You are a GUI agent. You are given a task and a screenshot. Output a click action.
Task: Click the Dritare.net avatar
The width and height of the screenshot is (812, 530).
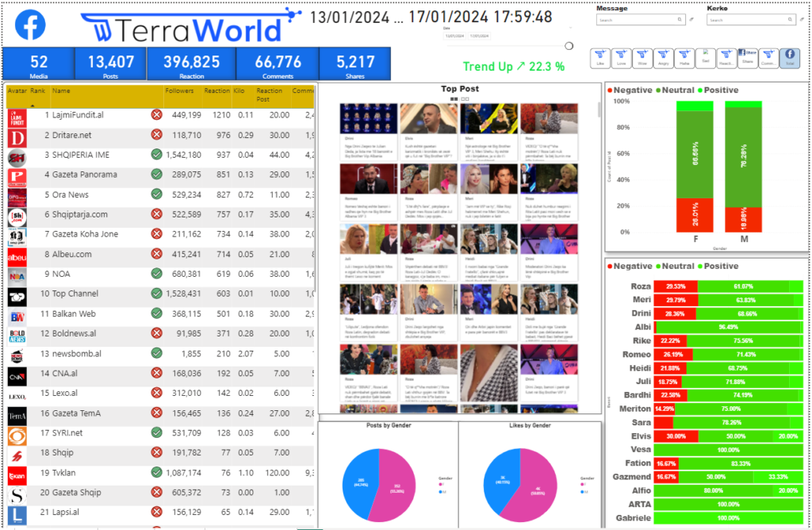click(17, 138)
